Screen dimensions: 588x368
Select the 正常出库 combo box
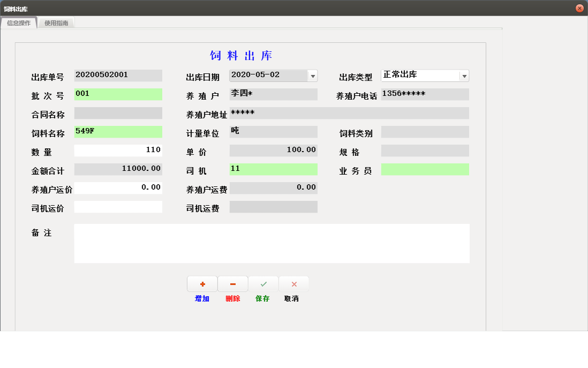click(420, 76)
